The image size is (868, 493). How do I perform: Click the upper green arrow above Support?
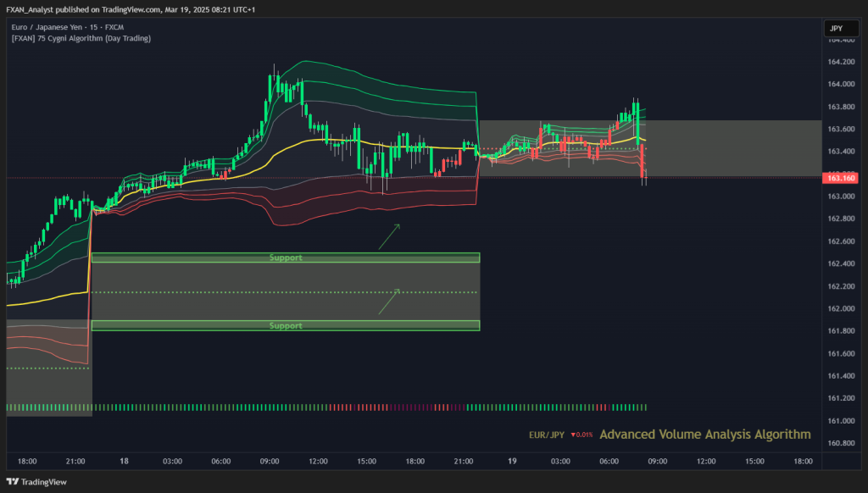click(389, 237)
